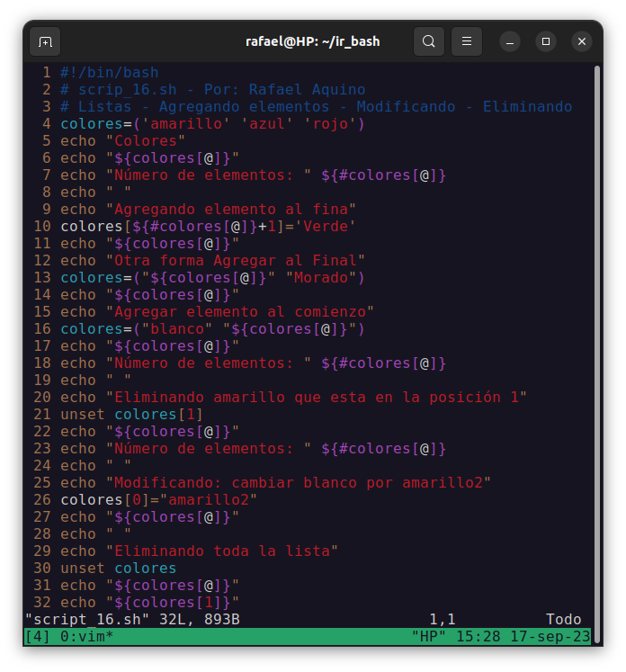Click "Modificando: cambiar blanco por amarillo2"
The height and width of the screenshot is (672, 626).
coord(299,483)
